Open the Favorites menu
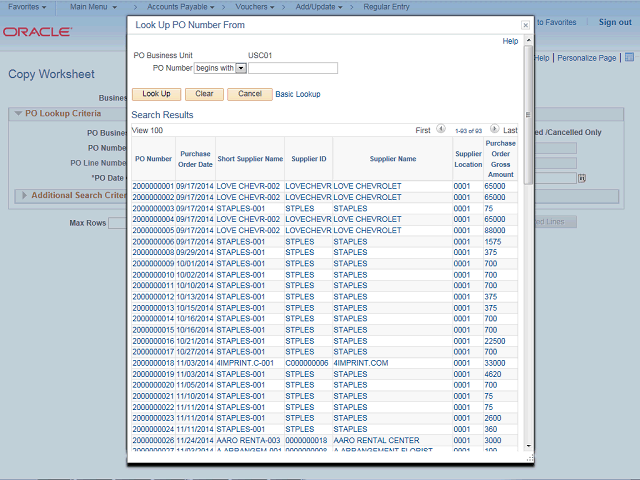 (22, 7)
